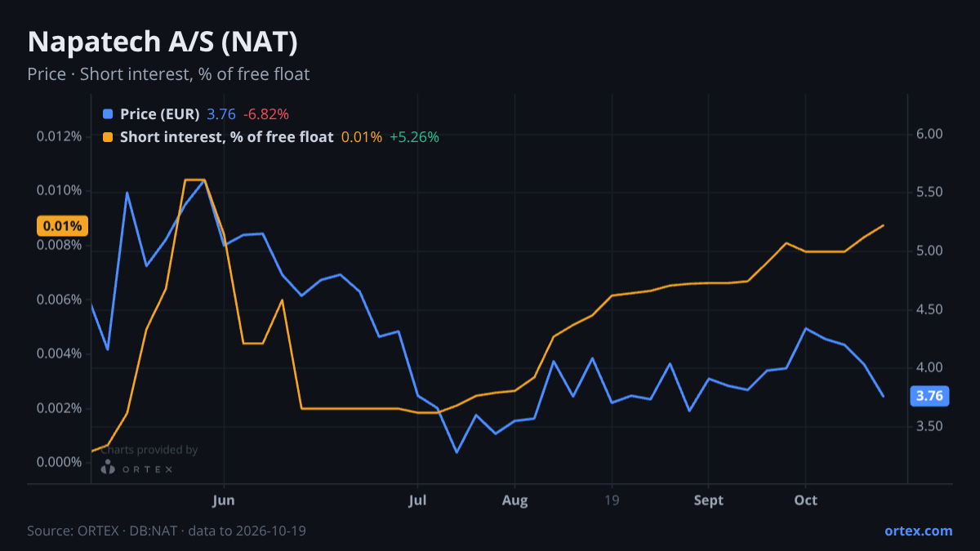Click the 4.00 right axis label
The width and height of the screenshot is (980, 551).
pos(930,367)
